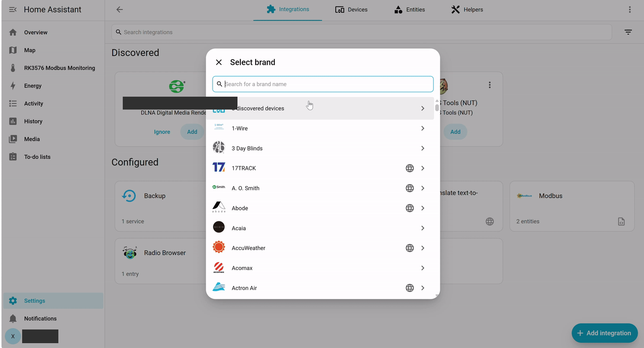
Task: Click Abode cloud globe icon
Action: coord(410,208)
